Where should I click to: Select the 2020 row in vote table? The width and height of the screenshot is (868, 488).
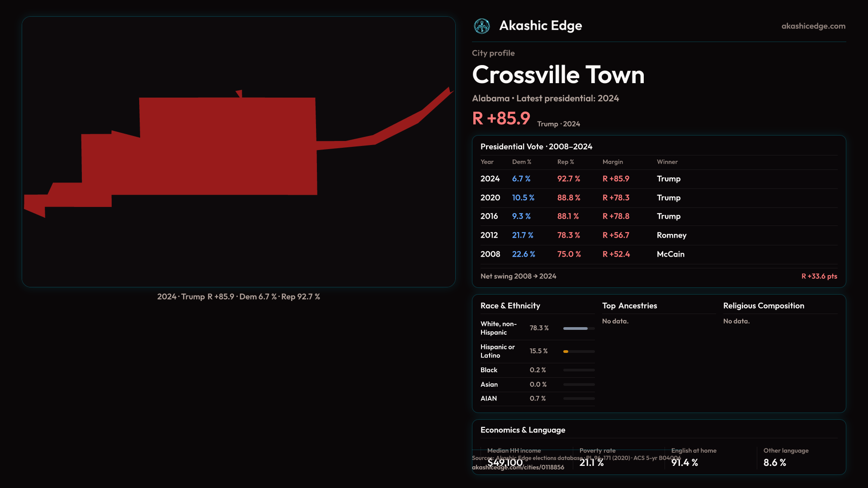pyautogui.click(x=490, y=198)
